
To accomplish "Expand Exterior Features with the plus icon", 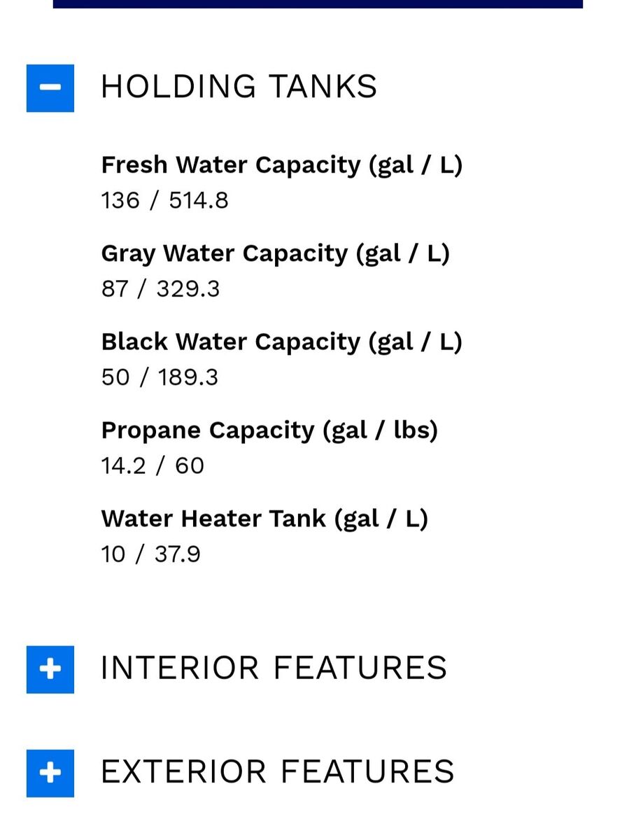I will (x=50, y=773).
